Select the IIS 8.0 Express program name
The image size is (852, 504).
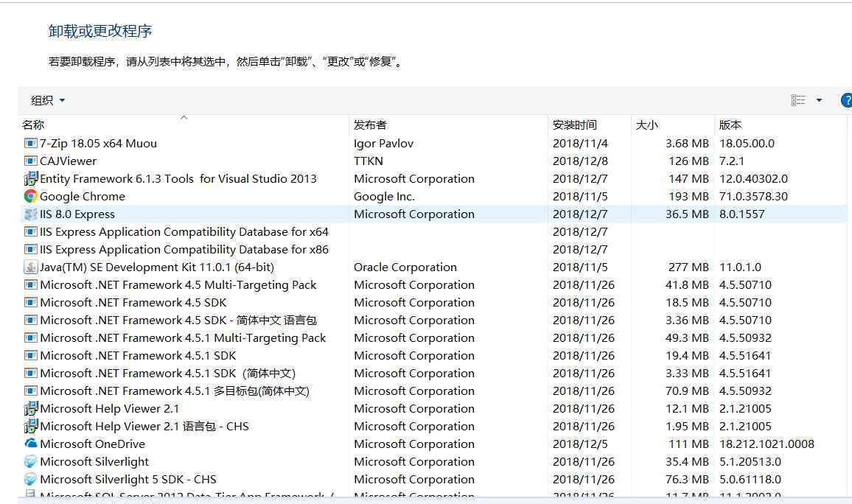(x=77, y=214)
